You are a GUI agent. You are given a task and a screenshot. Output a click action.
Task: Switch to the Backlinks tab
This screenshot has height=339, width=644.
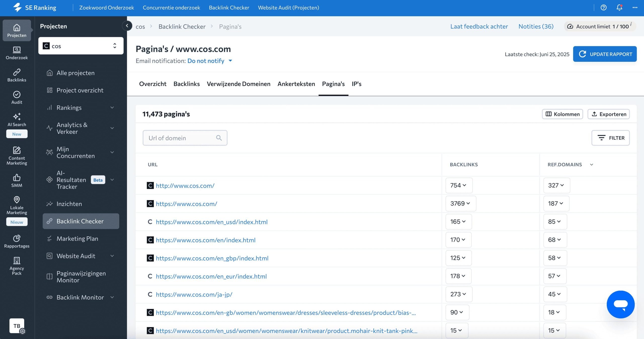[186, 84]
